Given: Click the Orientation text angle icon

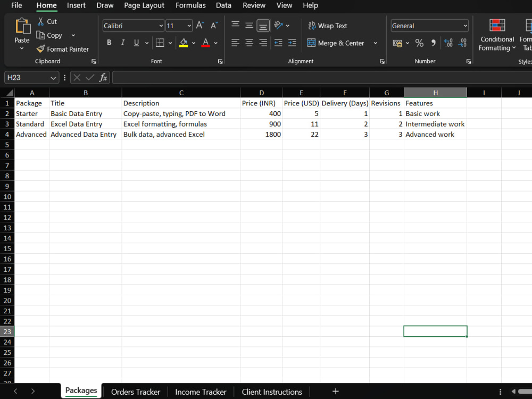Looking at the screenshot, I should (278, 26).
